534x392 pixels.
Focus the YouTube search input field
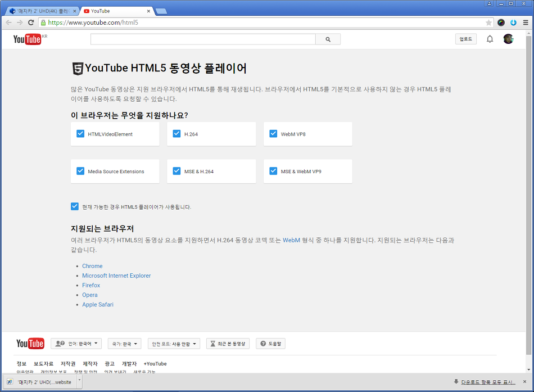click(203, 39)
